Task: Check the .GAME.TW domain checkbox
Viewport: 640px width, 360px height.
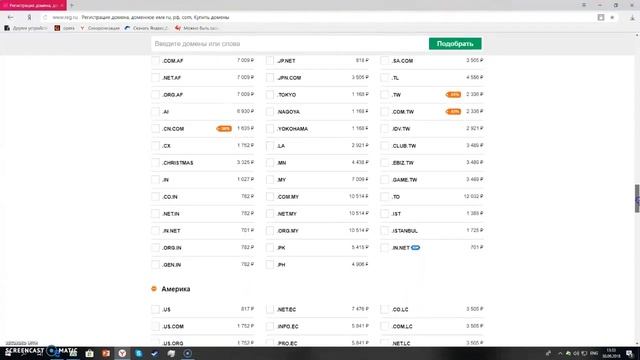Action: click(x=384, y=180)
